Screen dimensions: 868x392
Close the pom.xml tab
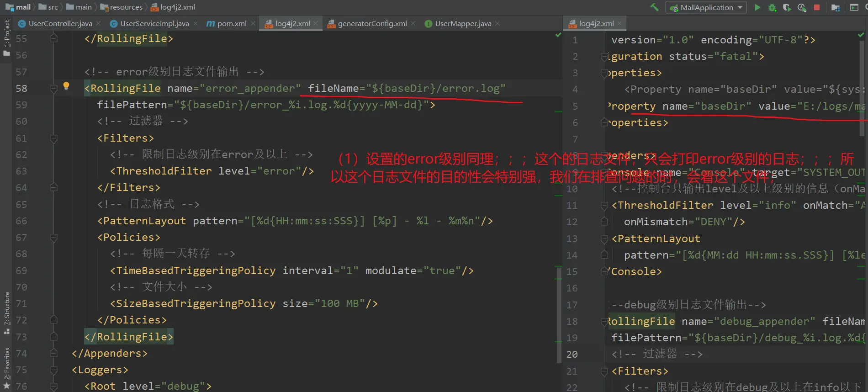253,23
